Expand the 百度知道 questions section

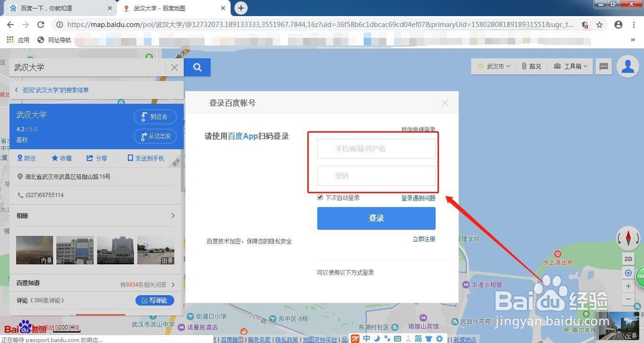95,284
